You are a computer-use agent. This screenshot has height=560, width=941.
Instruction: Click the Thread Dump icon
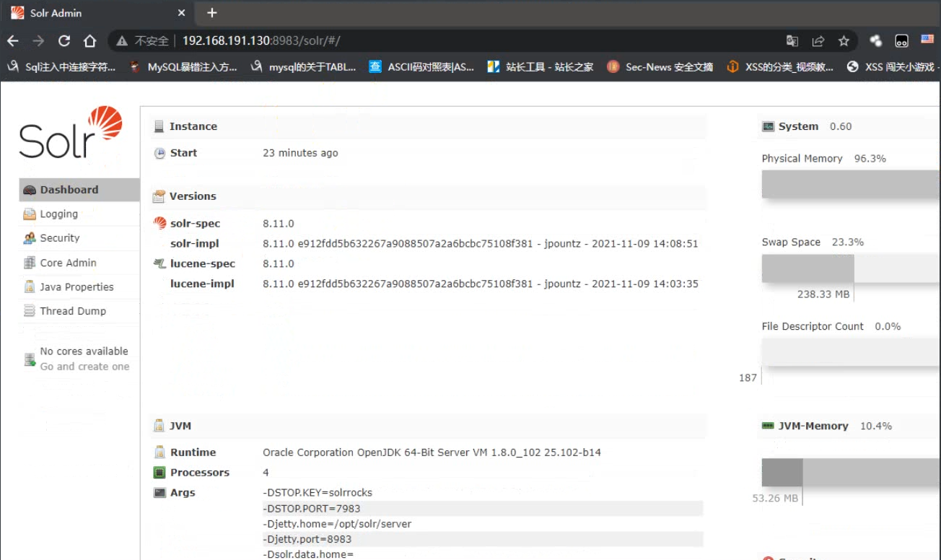click(30, 311)
